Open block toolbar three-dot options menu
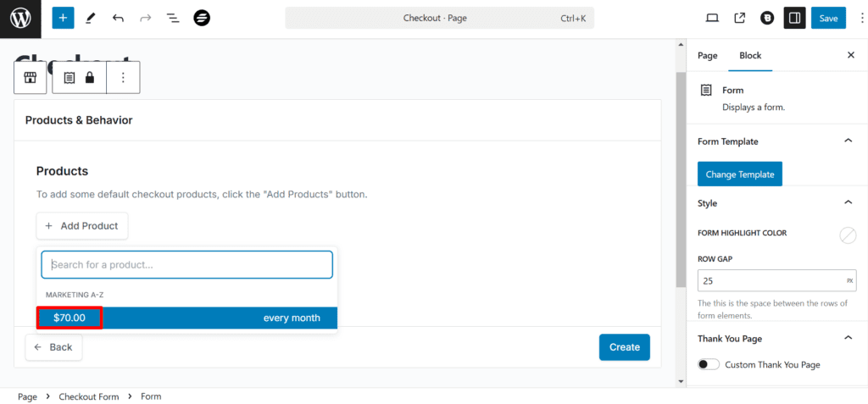The width and height of the screenshot is (868, 404). point(123,77)
